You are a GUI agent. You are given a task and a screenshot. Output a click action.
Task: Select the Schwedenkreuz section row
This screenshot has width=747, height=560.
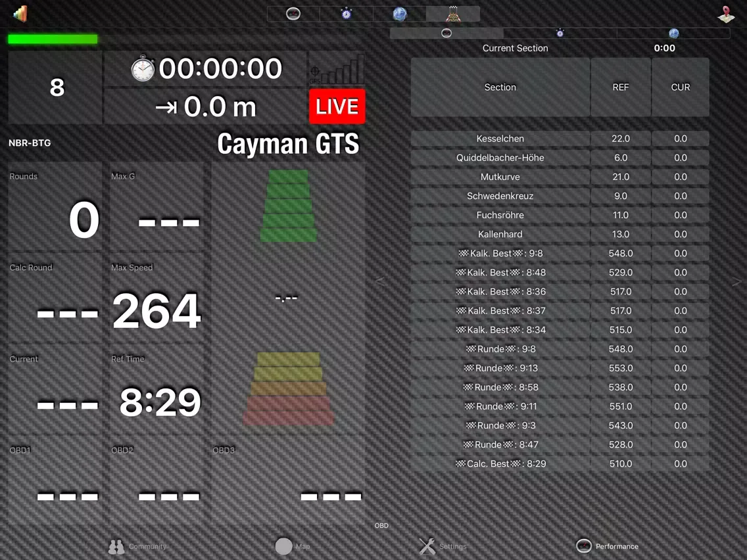click(560, 196)
